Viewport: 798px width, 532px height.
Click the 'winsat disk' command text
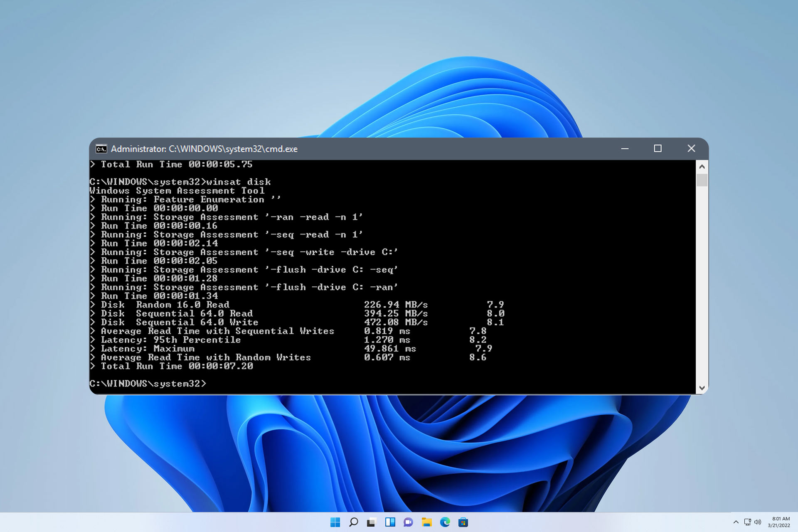[x=239, y=182]
